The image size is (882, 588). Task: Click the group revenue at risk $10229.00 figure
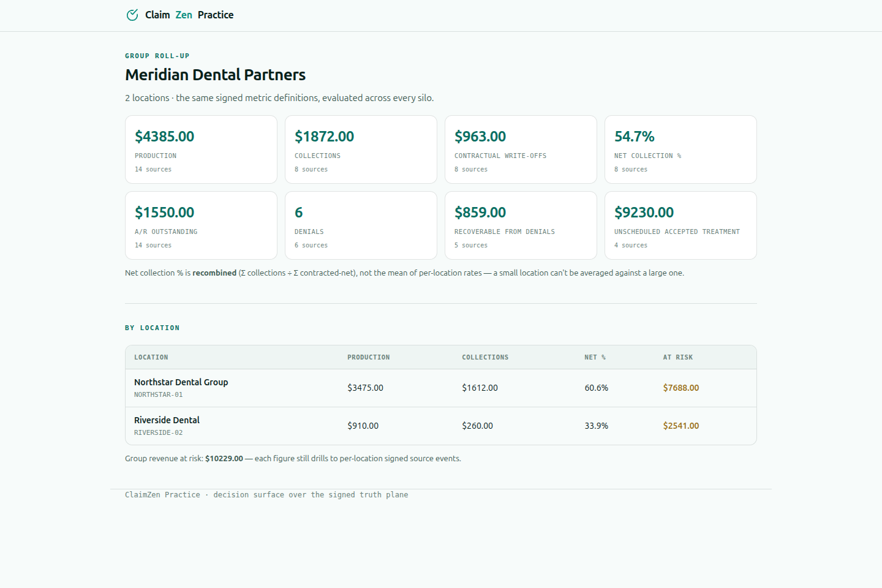224,458
